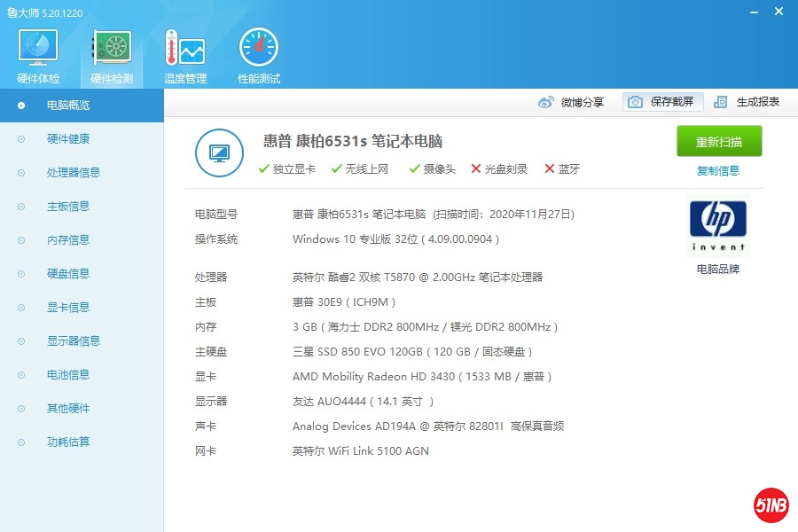This screenshot has width=798, height=532.
Task: Click the 生成报表 generate report icon
Action: (721, 102)
